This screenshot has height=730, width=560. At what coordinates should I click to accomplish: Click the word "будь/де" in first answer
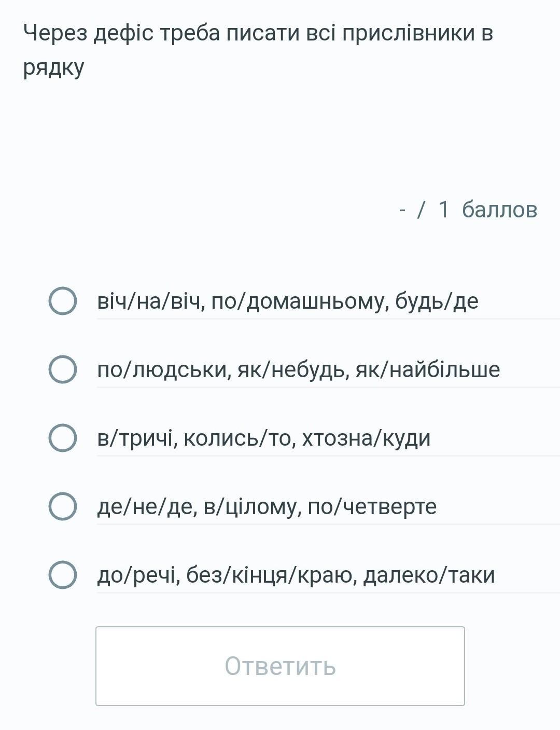[x=437, y=301]
